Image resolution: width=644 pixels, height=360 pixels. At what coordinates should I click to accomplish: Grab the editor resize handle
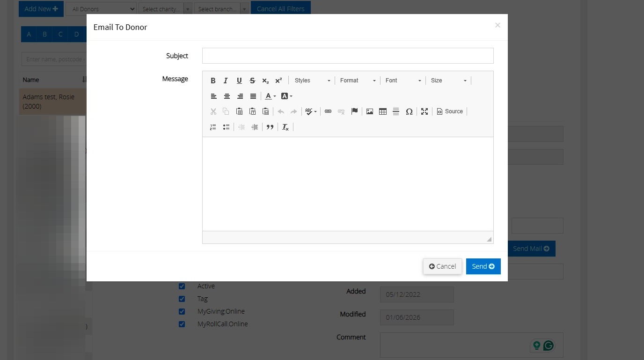coord(489,239)
